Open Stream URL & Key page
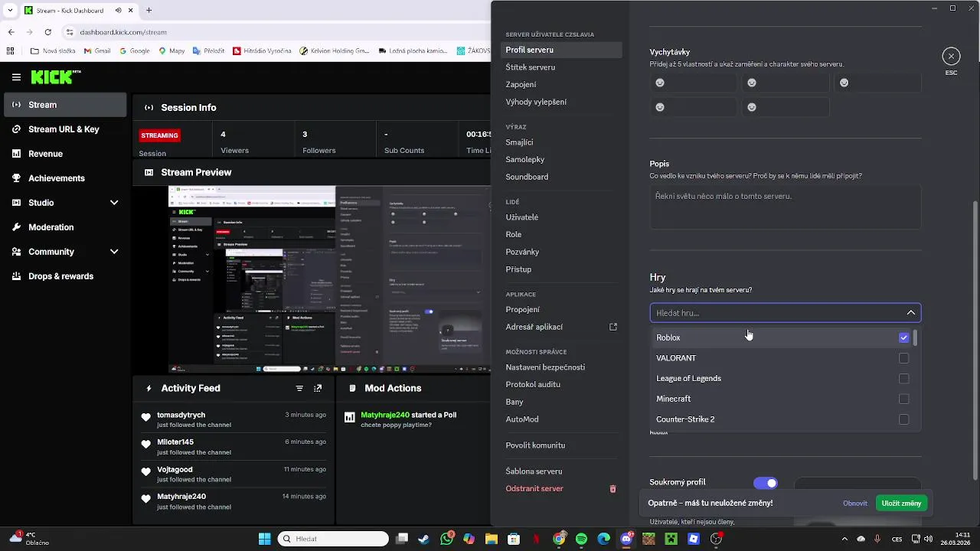 65,129
